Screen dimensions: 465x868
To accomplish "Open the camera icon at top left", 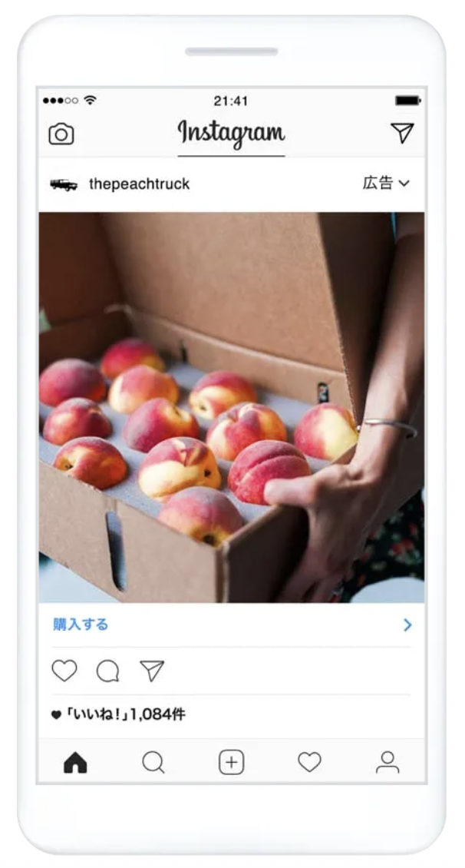I will 61,134.
